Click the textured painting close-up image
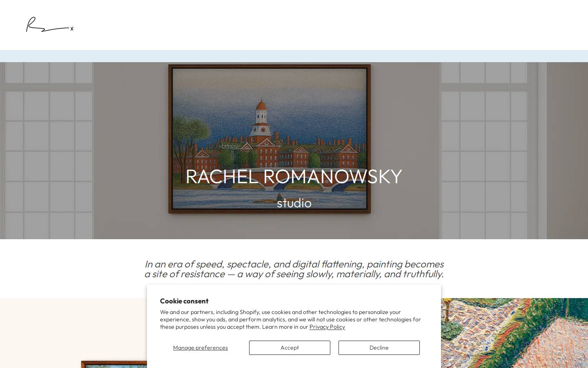 514,333
